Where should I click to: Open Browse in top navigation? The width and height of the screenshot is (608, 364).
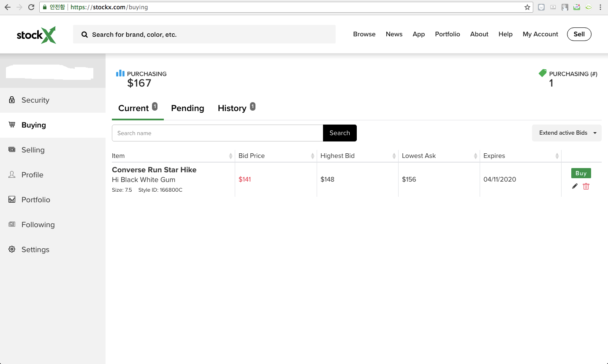[364, 34]
